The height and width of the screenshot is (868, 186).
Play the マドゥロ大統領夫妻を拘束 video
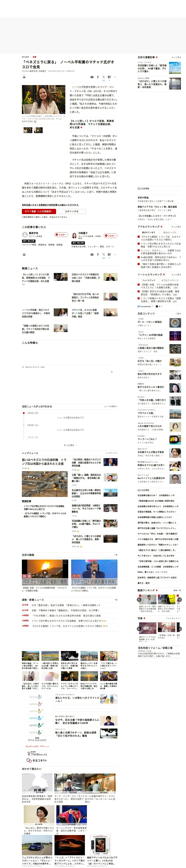94,572
